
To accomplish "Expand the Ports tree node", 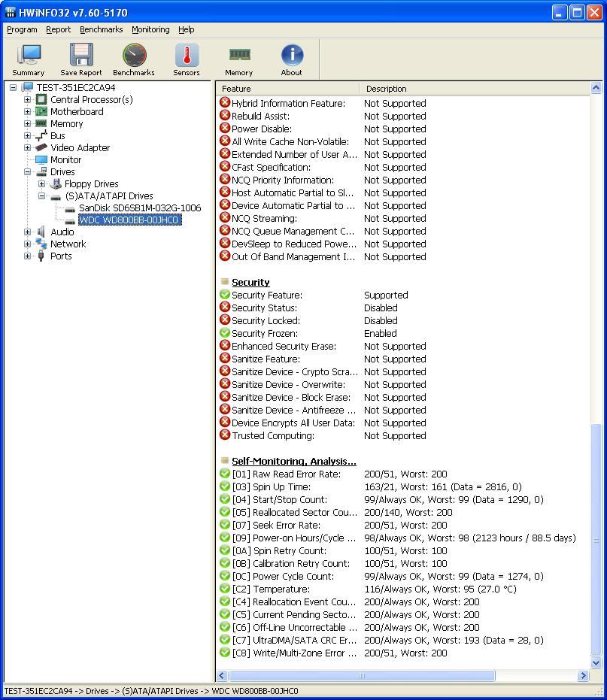I will coord(27,256).
